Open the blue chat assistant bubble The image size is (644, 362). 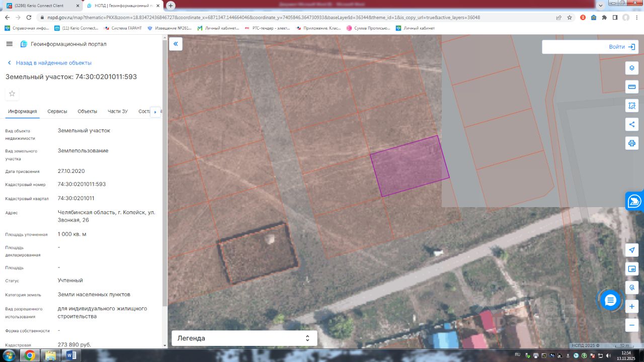coord(610,300)
